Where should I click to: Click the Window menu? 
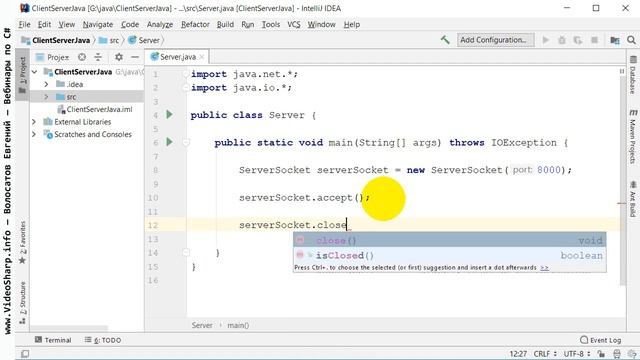[321, 24]
